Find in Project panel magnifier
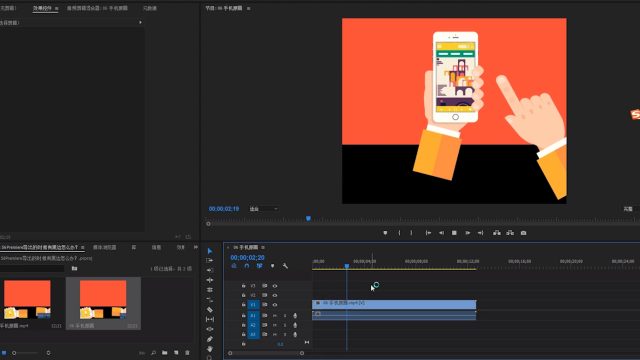640x360 pixels. 153,353
